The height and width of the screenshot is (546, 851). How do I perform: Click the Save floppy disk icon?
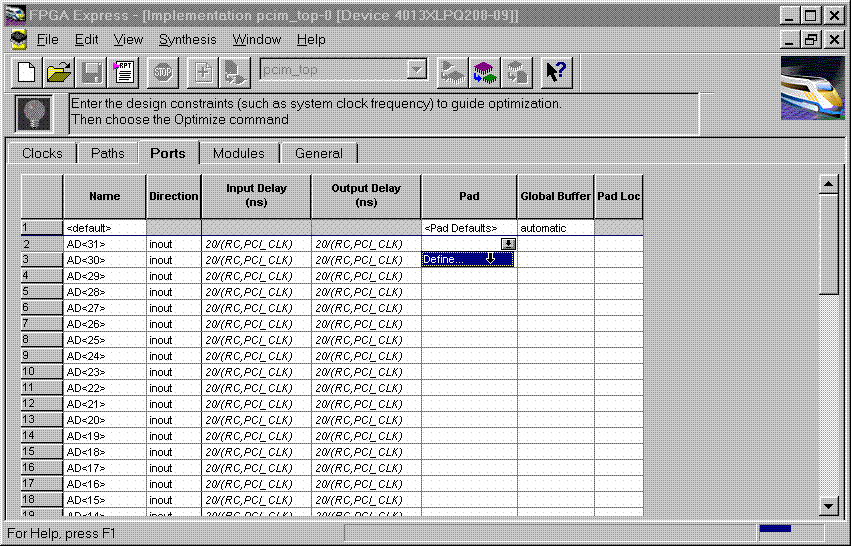[92, 72]
